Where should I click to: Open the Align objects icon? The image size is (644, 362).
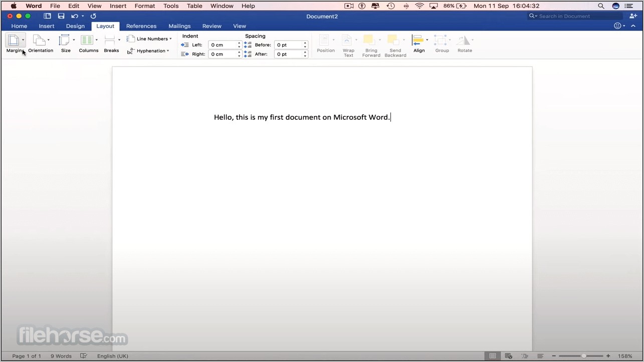coord(417,40)
